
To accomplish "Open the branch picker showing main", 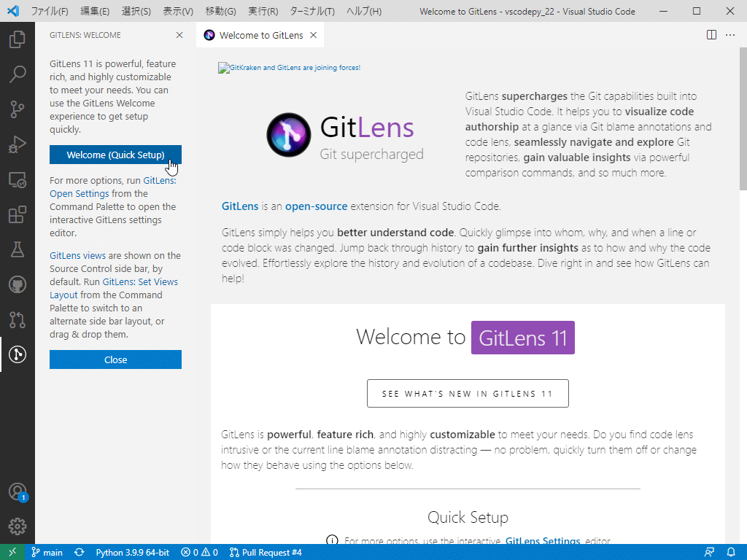I will 47,552.
